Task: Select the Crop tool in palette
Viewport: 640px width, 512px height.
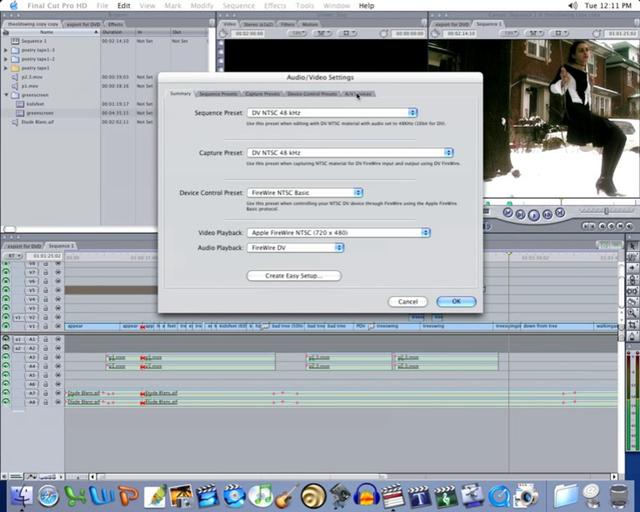Action: (x=632, y=325)
